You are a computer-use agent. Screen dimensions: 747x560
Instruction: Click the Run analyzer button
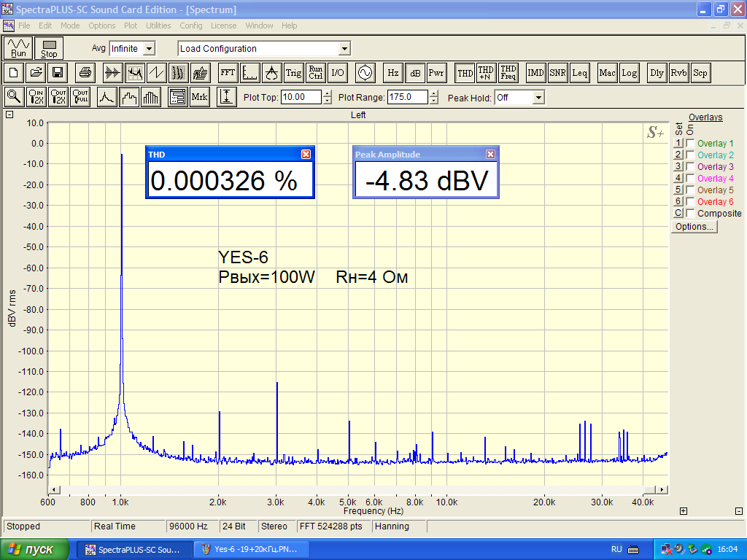point(18,48)
